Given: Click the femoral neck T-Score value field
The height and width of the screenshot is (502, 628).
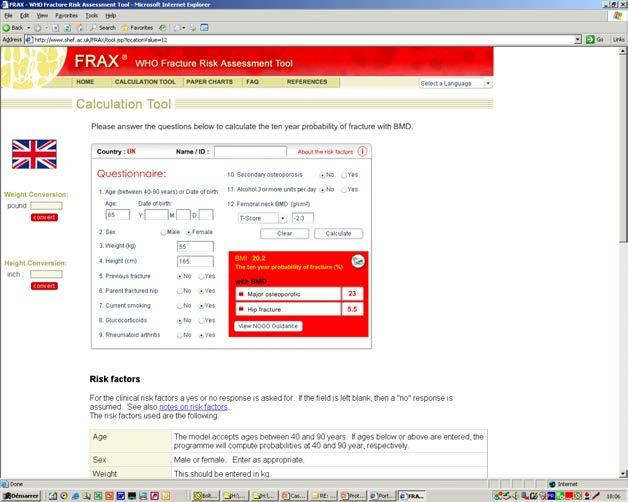Looking at the screenshot, I should (x=302, y=218).
